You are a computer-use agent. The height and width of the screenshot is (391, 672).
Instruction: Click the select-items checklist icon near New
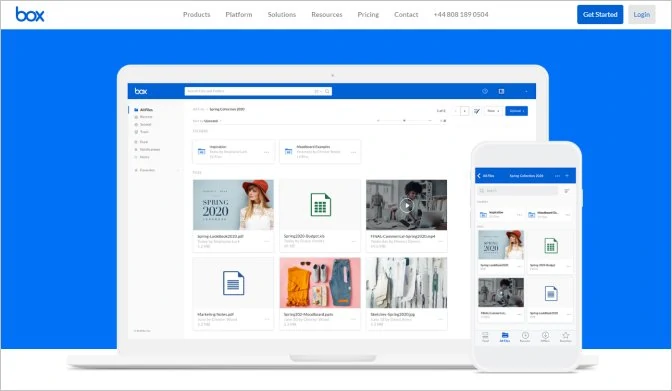pos(477,111)
